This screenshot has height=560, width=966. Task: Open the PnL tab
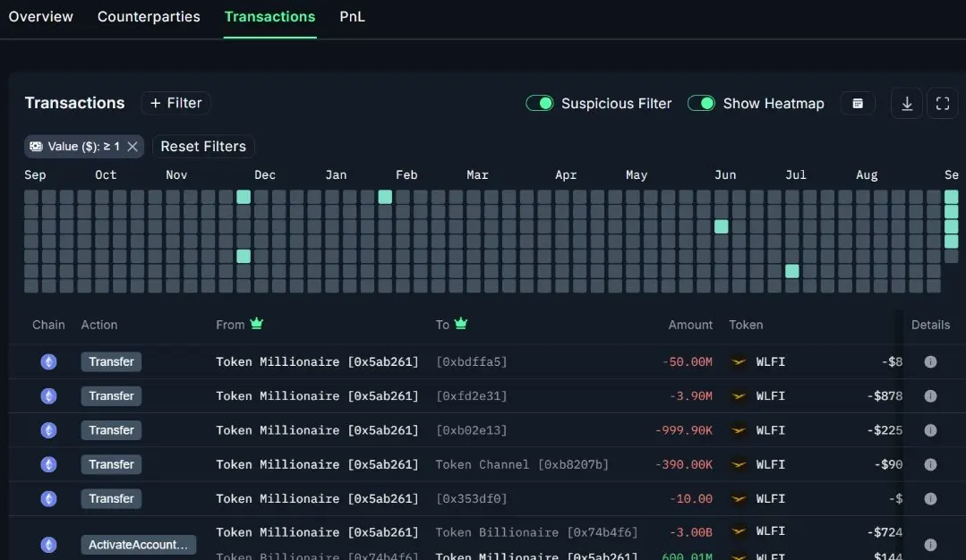point(353,17)
